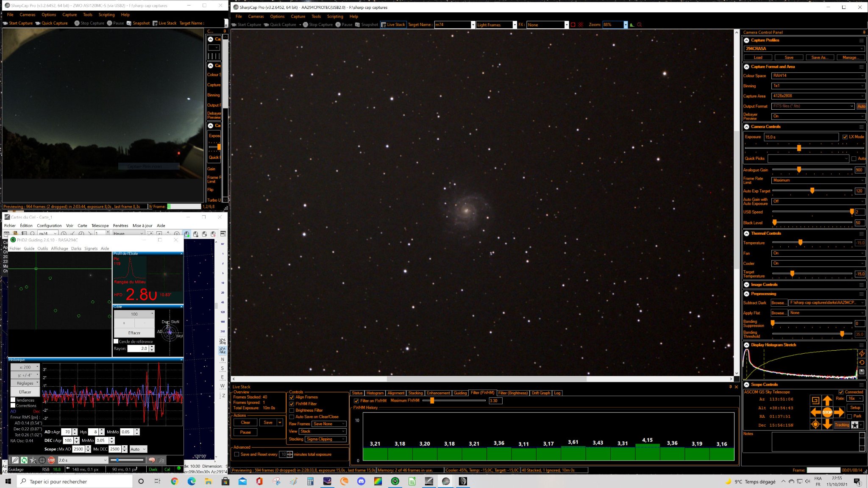Click orange scope STOP button

827,412
